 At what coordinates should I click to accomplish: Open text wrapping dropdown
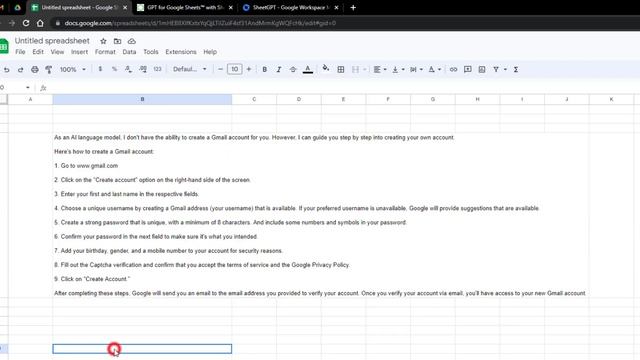pyautogui.click(x=416, y=70)
